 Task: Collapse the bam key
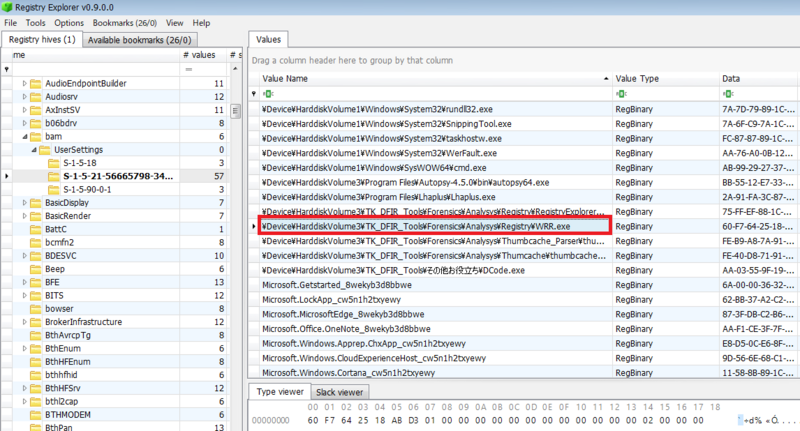coord(24,137)
